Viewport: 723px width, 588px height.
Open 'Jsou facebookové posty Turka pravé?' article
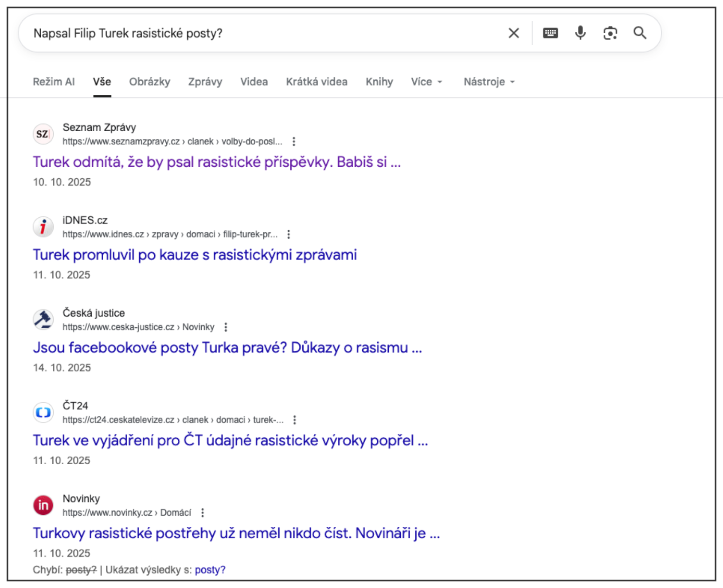click(227, 348)
